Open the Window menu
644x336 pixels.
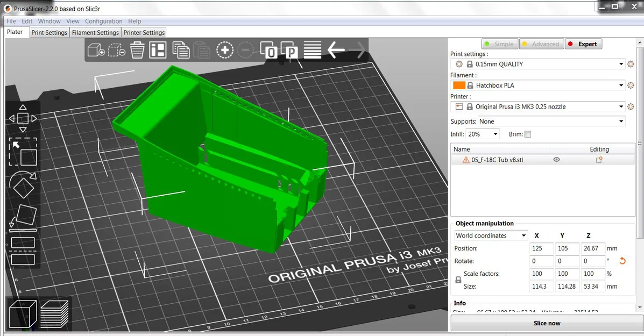(x=49, y=21)
